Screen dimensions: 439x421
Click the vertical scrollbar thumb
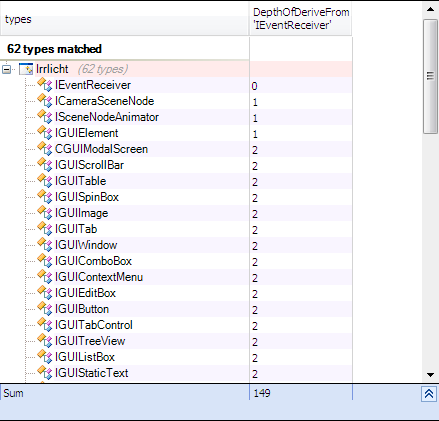click(x=430, y=76)
